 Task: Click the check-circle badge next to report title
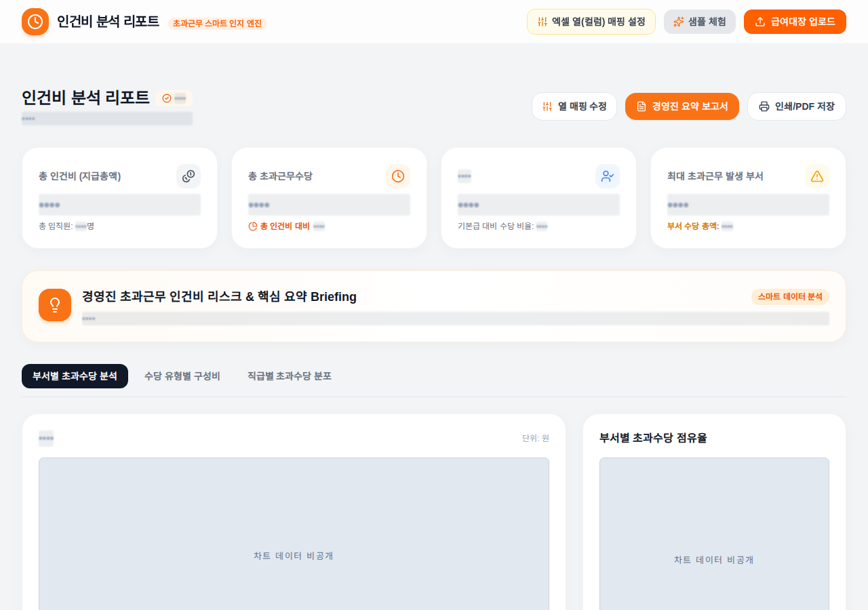coord(174,98)
